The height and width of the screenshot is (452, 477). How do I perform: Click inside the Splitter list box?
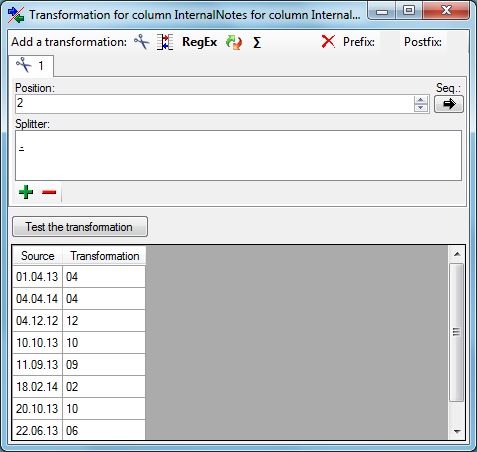pos(238,156)
